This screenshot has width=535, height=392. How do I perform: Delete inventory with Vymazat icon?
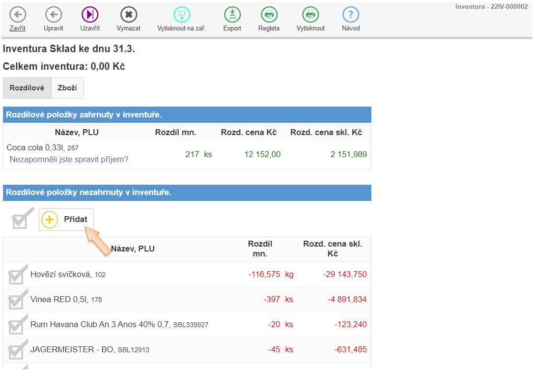coord(128,15)
